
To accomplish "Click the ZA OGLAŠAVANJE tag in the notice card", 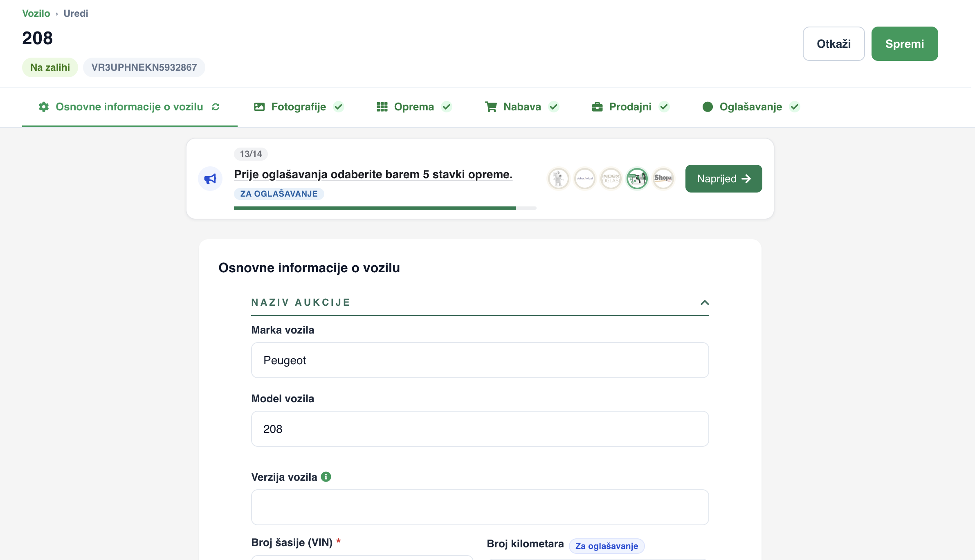I will [x=279, y=194].
